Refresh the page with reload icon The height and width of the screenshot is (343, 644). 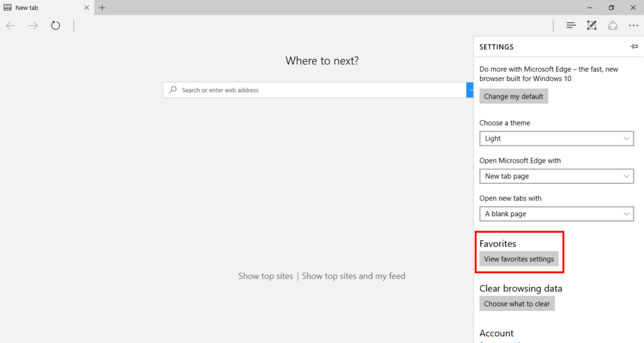coord(56,26)
